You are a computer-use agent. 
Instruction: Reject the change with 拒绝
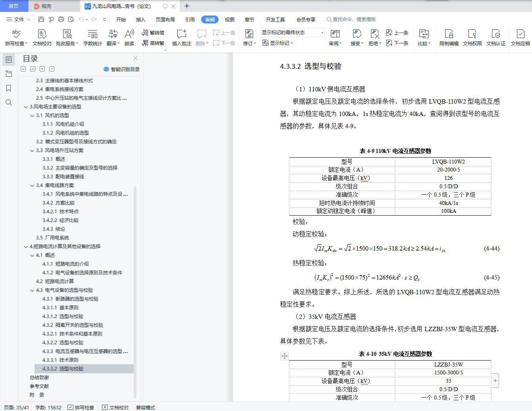coord(375,38)
